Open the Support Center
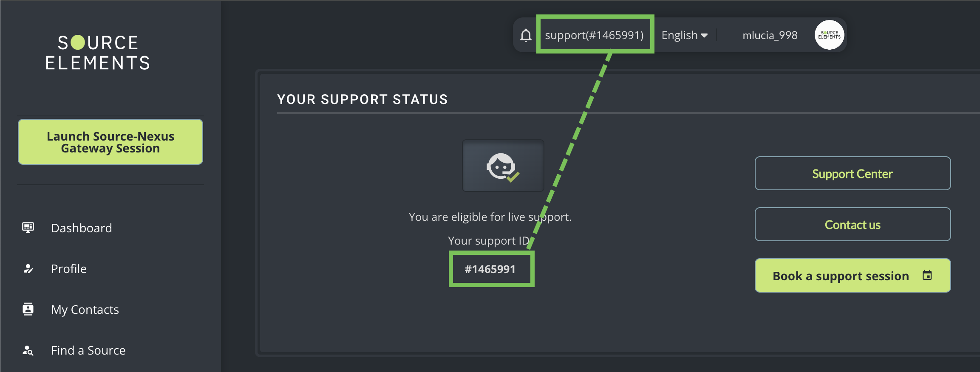980x372 pixels. [853, 173]
